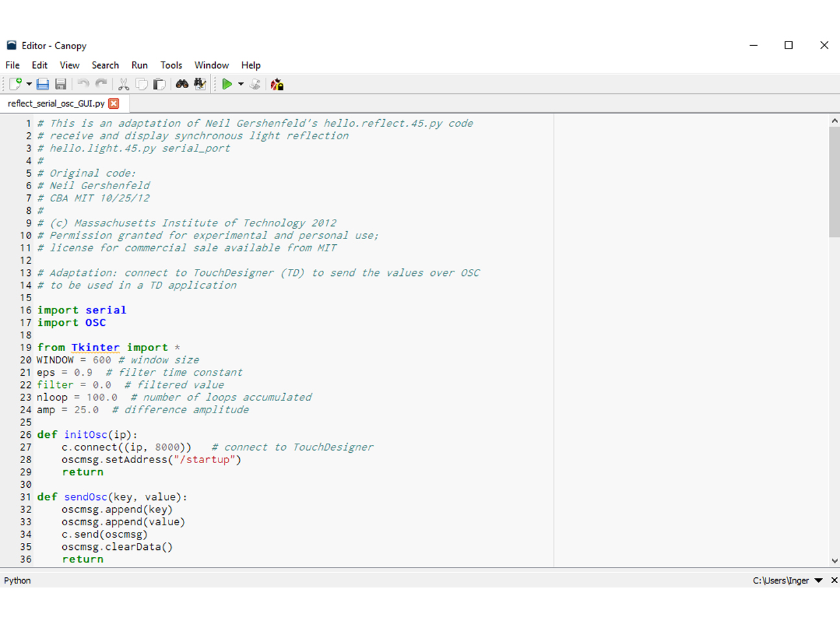Open the Search menu
The width and height of the screenshot is (840, 627).
point(105,65)
